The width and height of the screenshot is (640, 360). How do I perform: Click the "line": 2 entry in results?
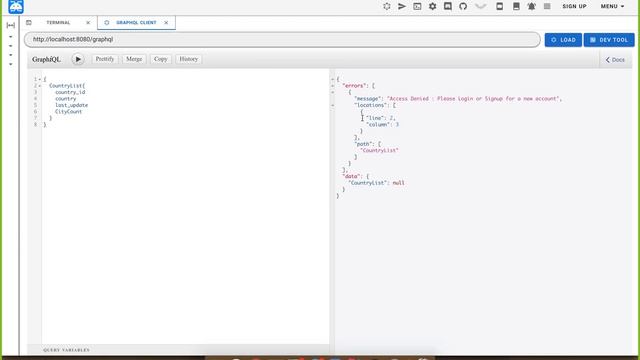[381, 118]
